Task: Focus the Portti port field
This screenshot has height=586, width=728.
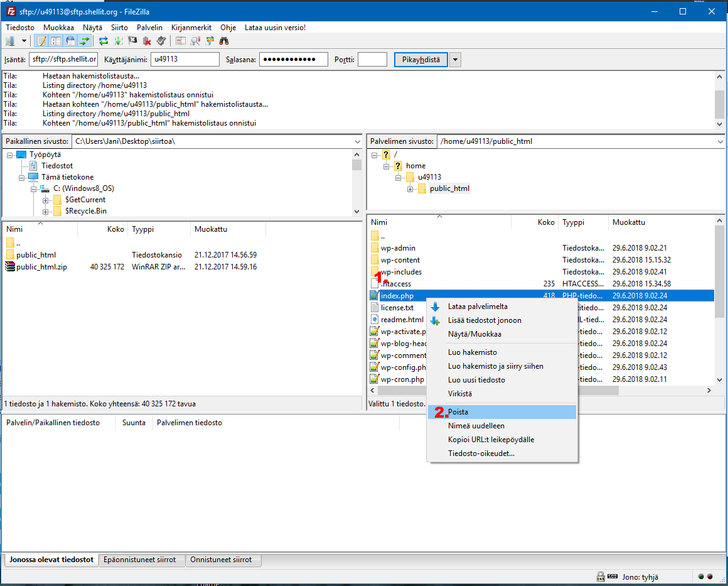Action: [372, 60]
